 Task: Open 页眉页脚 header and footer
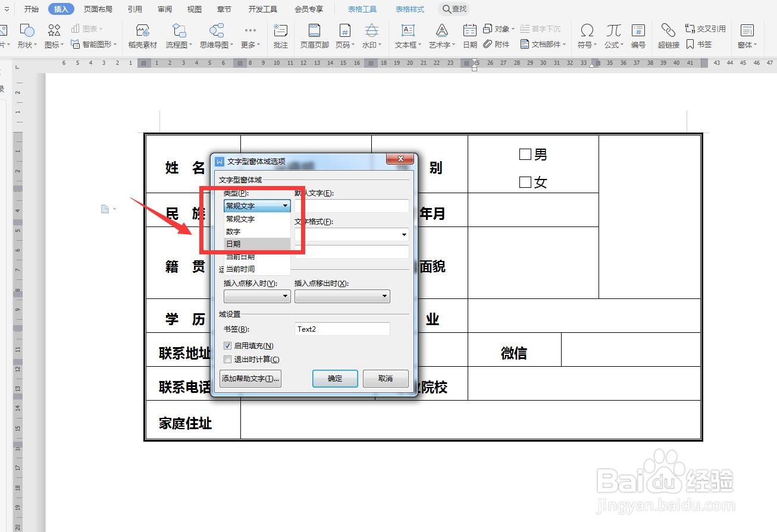tap(314, 36)
